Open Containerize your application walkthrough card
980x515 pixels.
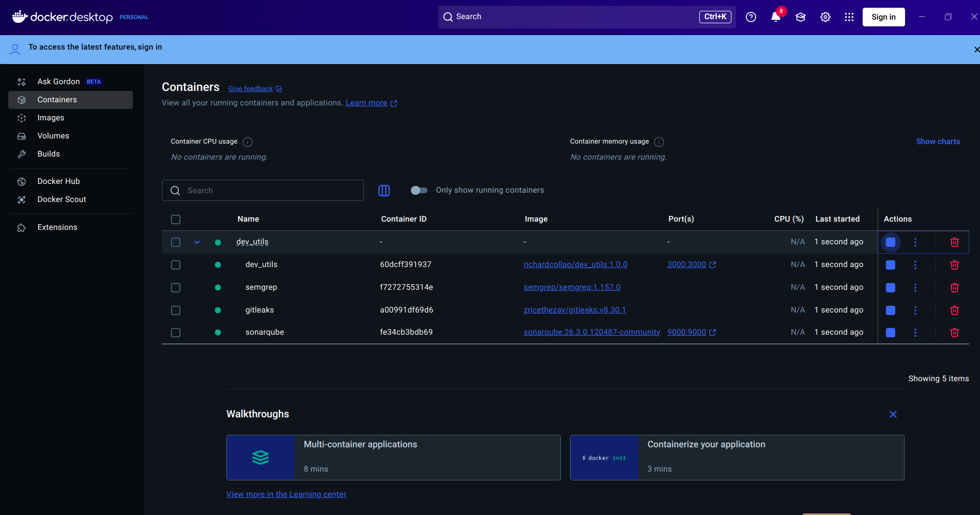737,458
